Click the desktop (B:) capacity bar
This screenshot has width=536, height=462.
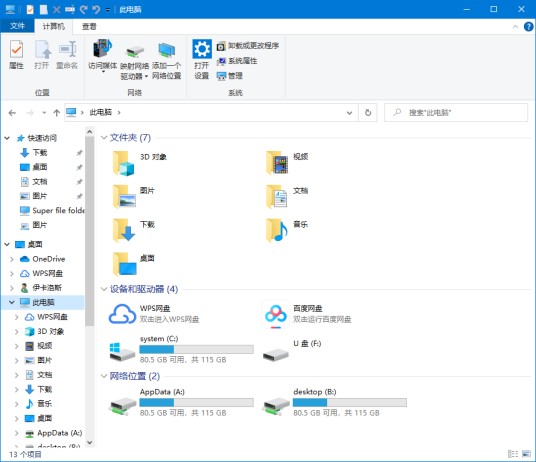point(350,402)
